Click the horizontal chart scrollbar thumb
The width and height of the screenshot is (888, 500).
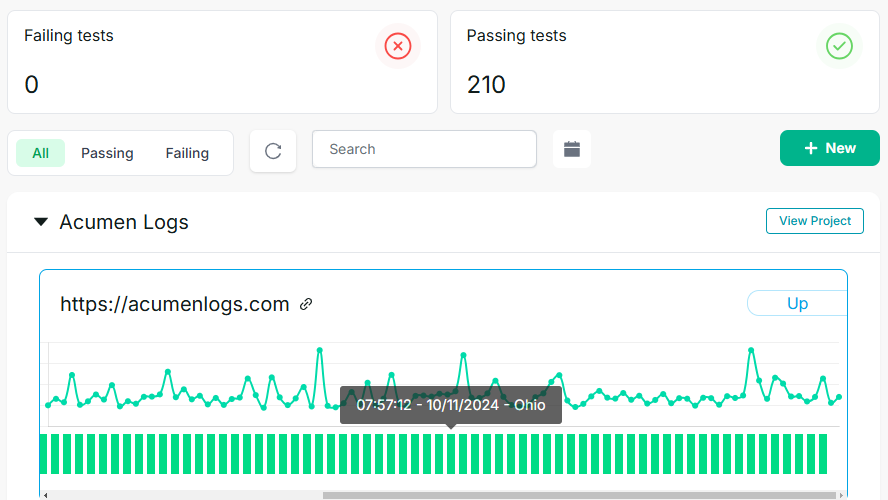click(x=579, y=495)
